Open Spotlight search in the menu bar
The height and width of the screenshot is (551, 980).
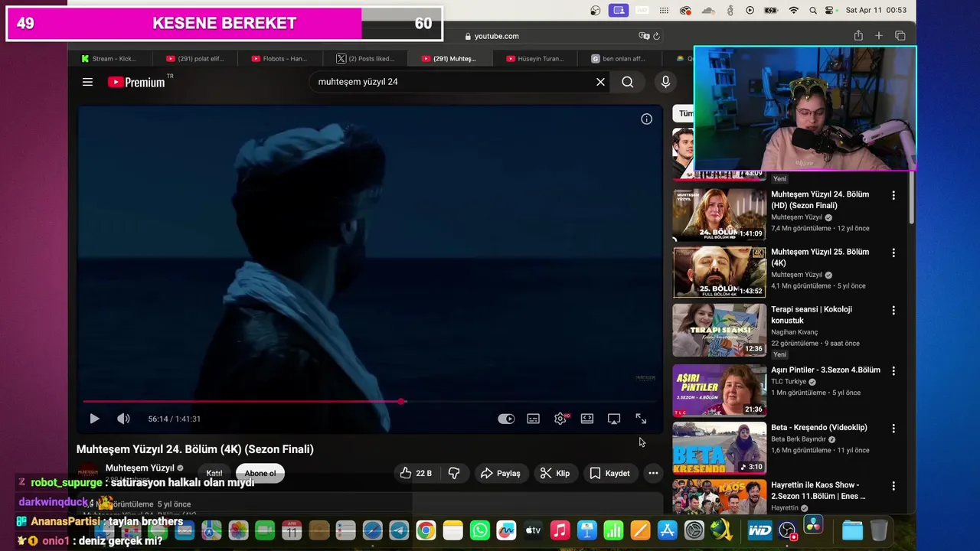coord(814,10)
